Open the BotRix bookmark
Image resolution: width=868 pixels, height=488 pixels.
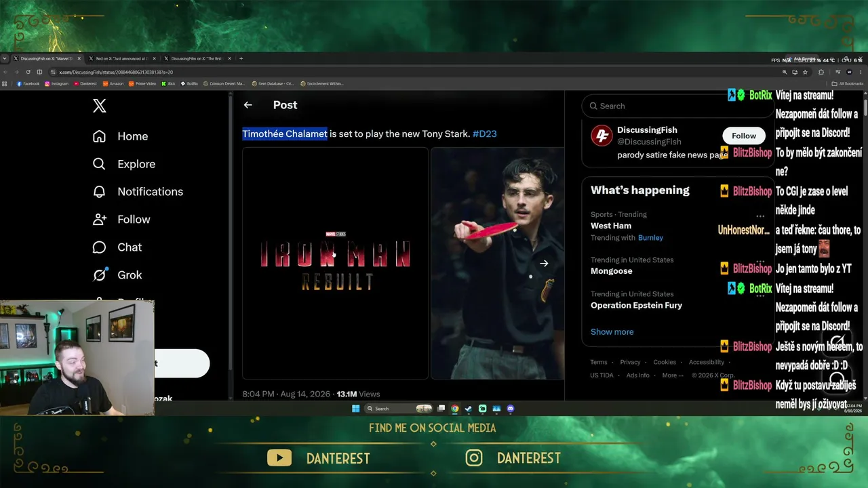pyautogui.click(x=189, y=84)
